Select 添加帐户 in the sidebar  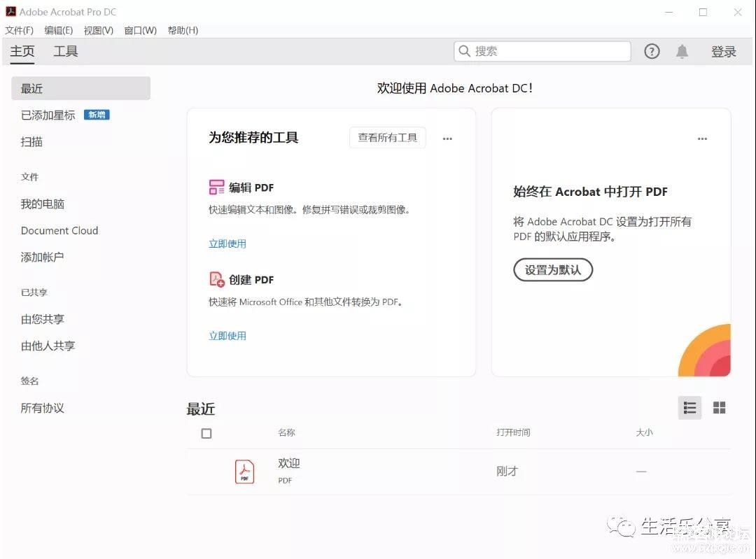click(x=43, y=257)
